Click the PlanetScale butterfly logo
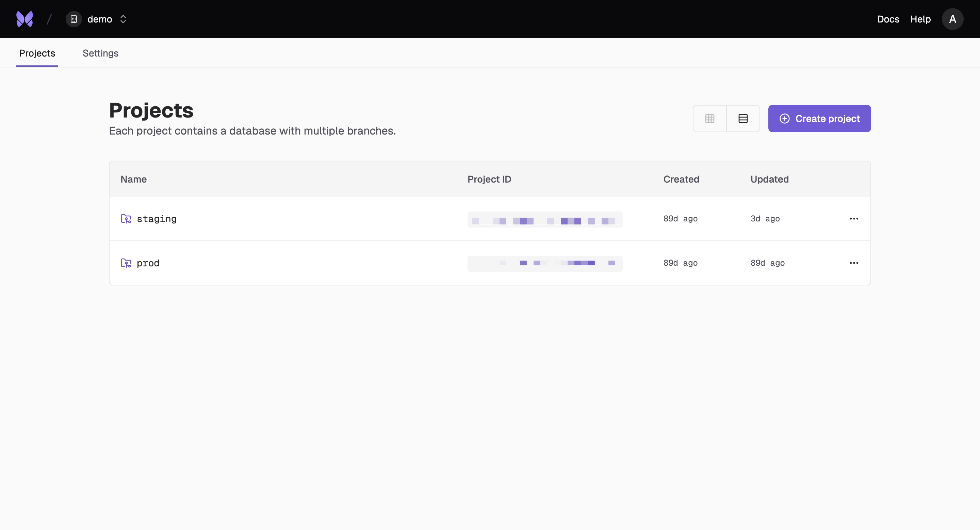This screenshot has width=980, height=530. [x=24, y=19]
